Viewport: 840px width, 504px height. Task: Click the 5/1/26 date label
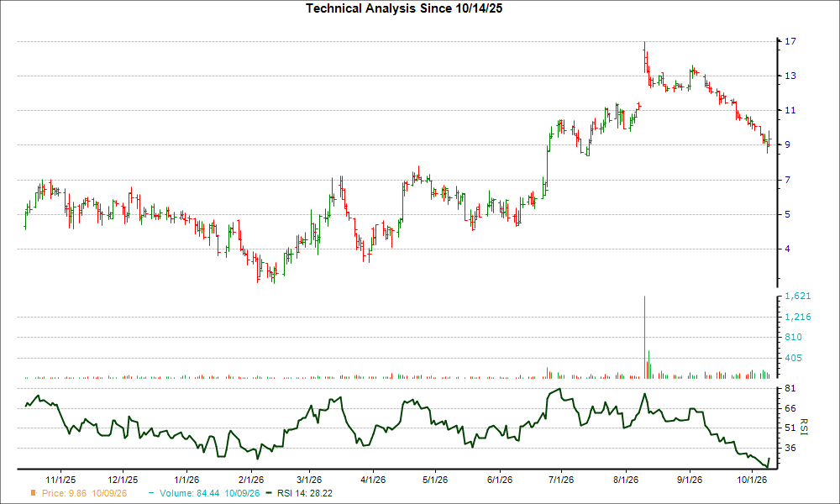[x=435, y=480]
